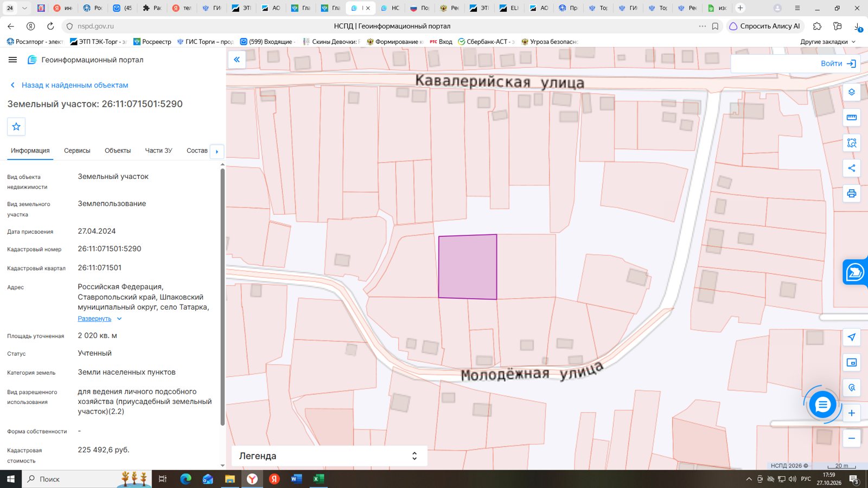868x488 pixels.
Task: Click the geolocation arrow icon
Action: (x=852, y=337)
